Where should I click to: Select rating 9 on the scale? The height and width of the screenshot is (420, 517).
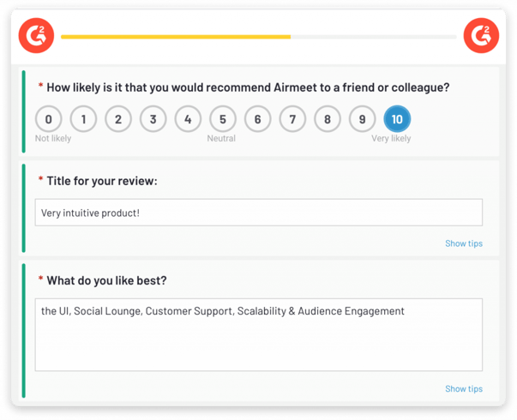[x=363, y=119]
